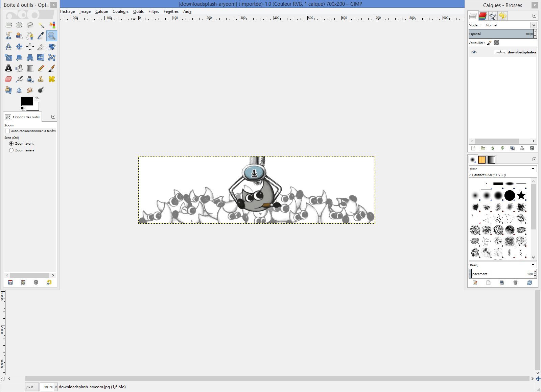541x392 pixels.
Task: Select the Zoom arrière radio button
Action: tap(11, 150)
